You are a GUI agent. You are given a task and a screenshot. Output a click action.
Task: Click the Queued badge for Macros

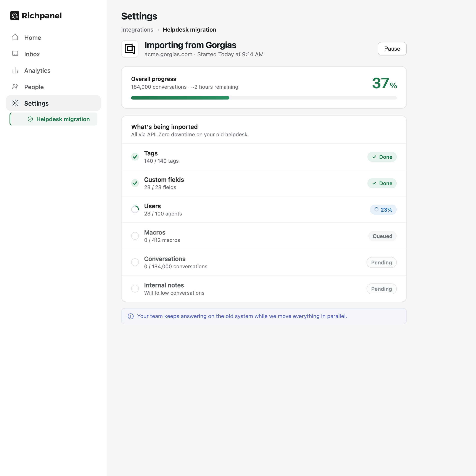pos(382,236)
